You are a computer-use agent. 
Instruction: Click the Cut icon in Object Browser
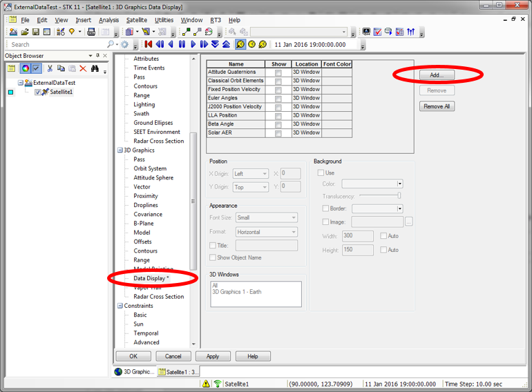coord(50,68)
